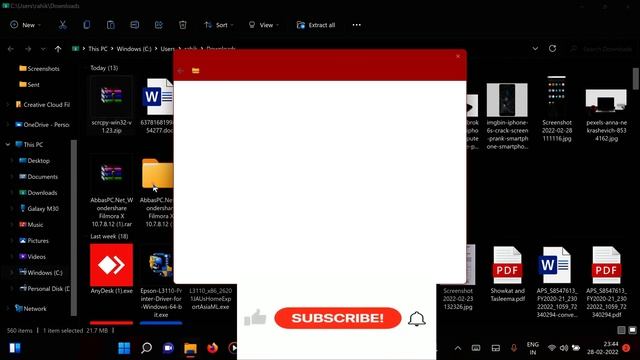Viewport: 640px width, 360px height.
Task: Select Screenshots folder in sidebar
Action: 40,69
